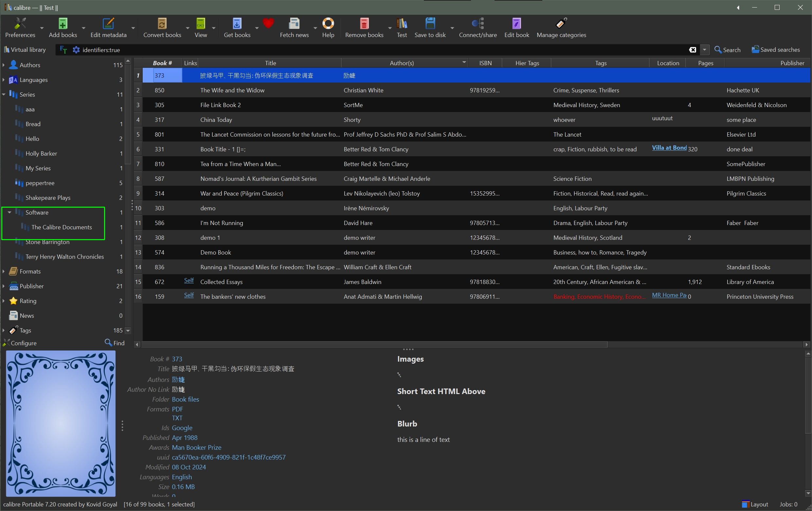Clear the search with the X button

(x=693, y=50)
